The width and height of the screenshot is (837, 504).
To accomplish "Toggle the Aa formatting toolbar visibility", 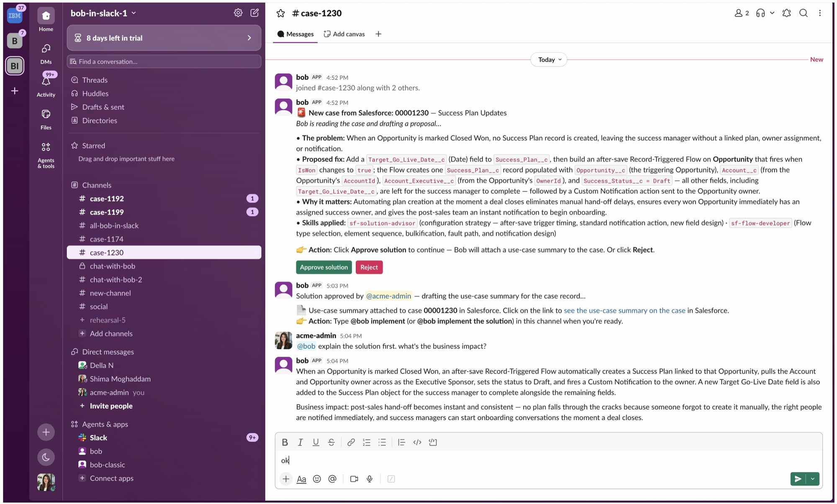I will [x=301, y=479].
